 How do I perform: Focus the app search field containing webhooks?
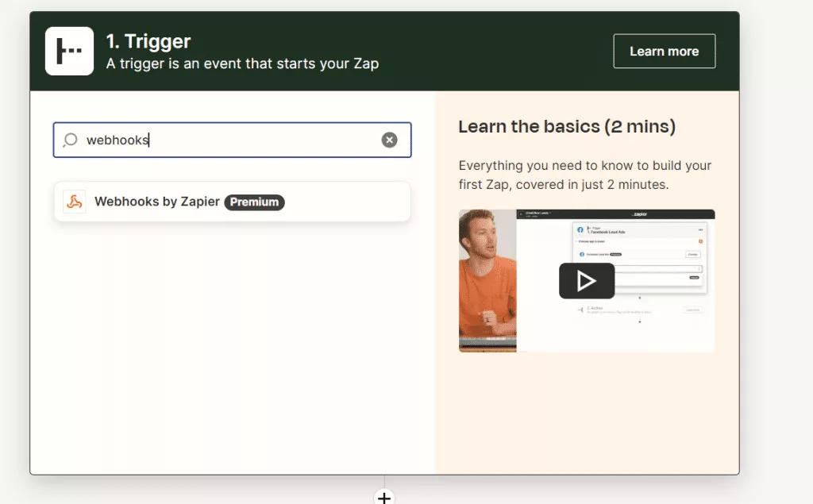[233, 140]
